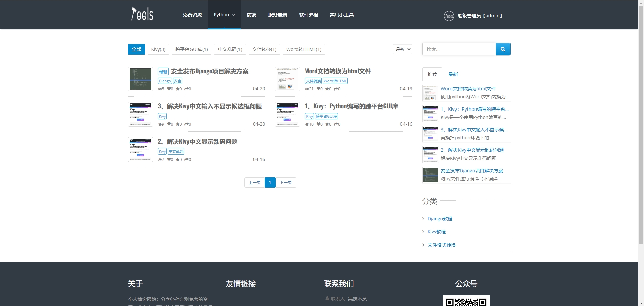
Task: Click heart icon on Word文档转换为html文件 post
Action: [x=318, y=89]
